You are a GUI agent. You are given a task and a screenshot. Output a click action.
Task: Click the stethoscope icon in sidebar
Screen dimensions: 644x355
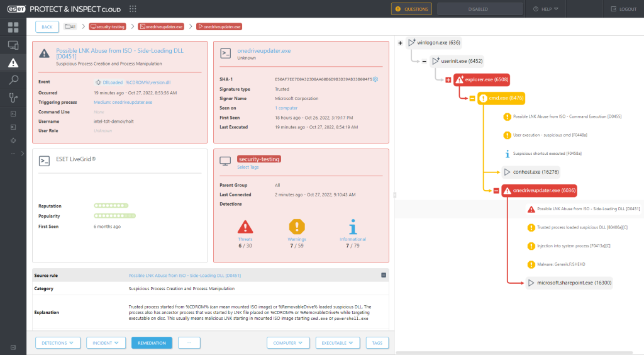(x=13, y=98)
